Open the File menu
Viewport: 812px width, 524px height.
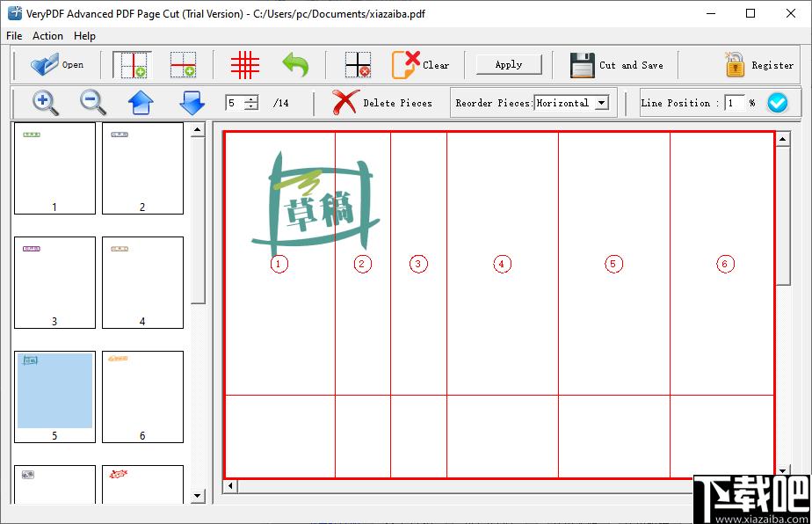click(14, 36)
